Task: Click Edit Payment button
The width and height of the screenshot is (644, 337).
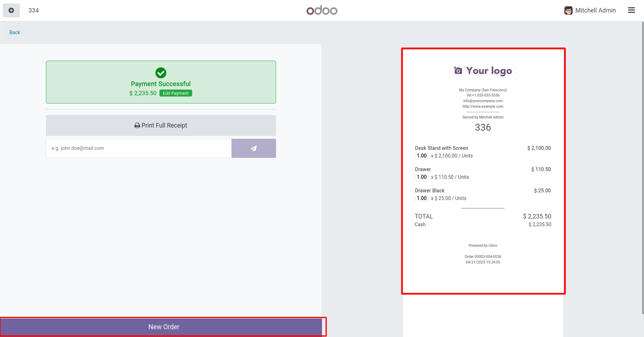Action: pyautogui.click(x=176, y=93)
